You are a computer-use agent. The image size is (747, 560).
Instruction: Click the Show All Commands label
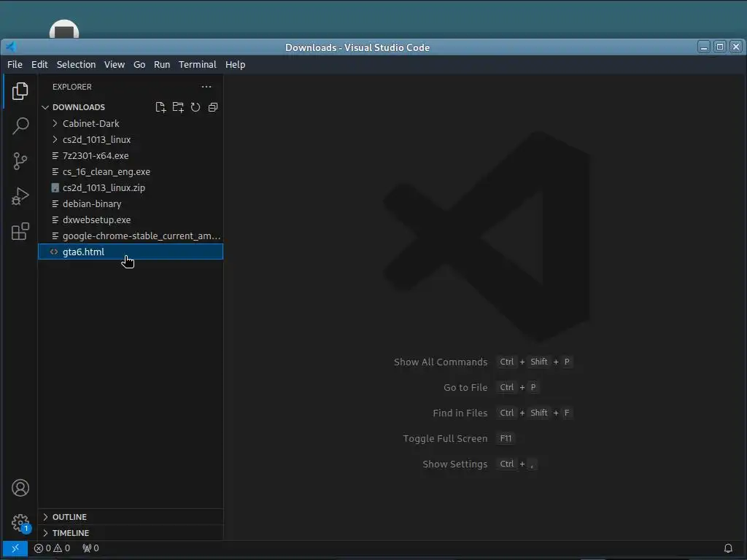click(x=441, y=362)
